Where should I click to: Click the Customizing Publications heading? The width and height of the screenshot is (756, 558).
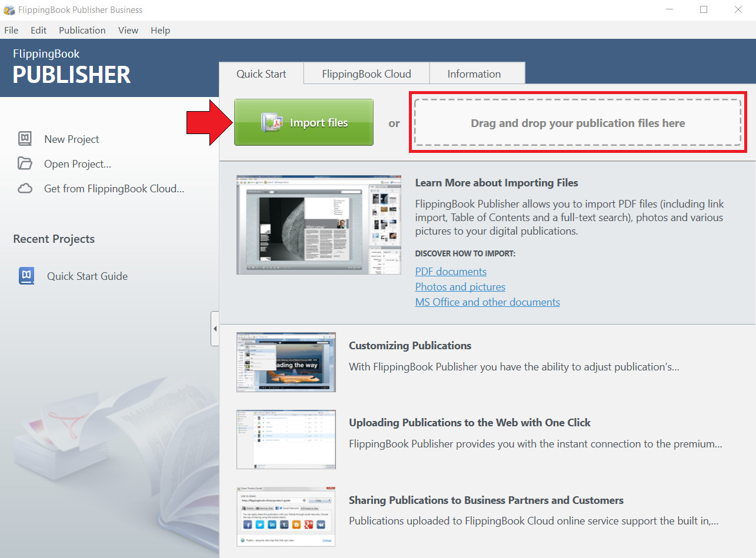[410, 346]
